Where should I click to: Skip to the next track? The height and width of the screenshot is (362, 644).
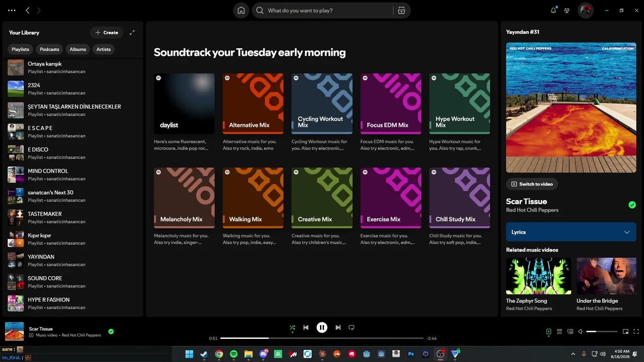[338, 327]
